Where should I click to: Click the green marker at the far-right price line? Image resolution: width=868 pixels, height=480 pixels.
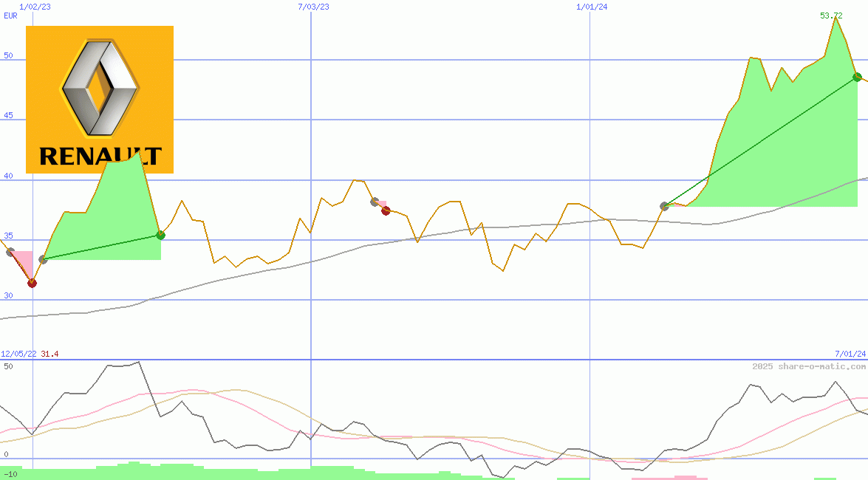[x=857, y=77]
